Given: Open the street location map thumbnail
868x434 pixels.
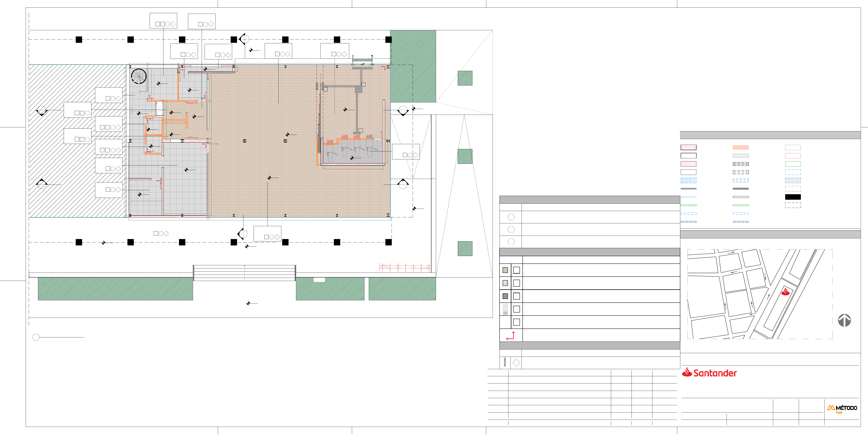Looking at the screenshot, I should 759,294.
